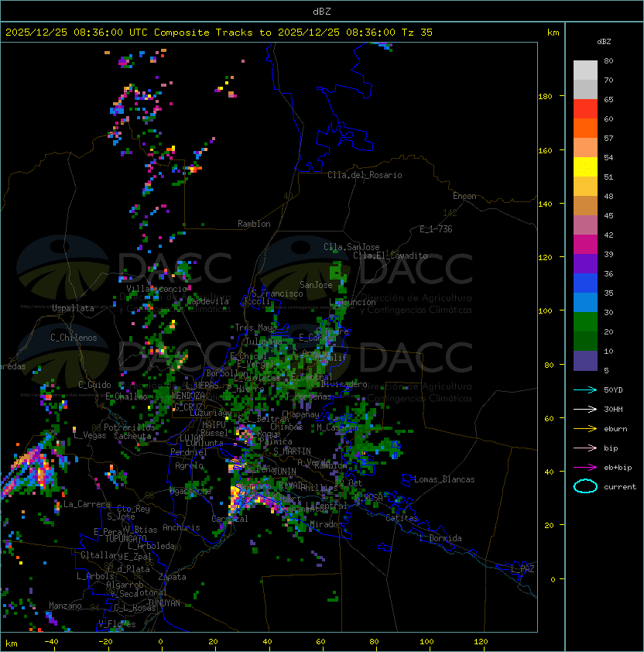Click the 'eburn' legend label
The height and width of the screenshot is (652, 644).
pyautogui.click(x=615, y=429)
